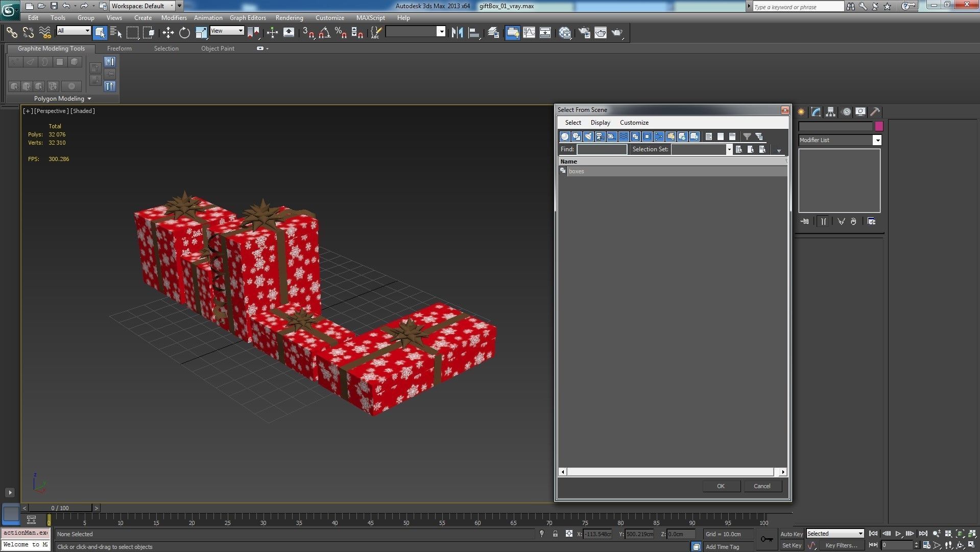Open the Material Editor

click(565, 33)
